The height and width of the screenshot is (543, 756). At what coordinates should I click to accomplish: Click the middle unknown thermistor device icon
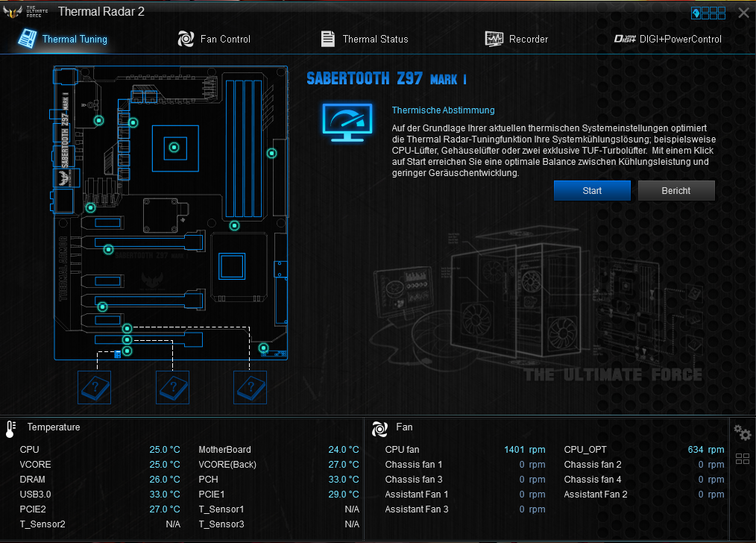(x=173, y=387)
